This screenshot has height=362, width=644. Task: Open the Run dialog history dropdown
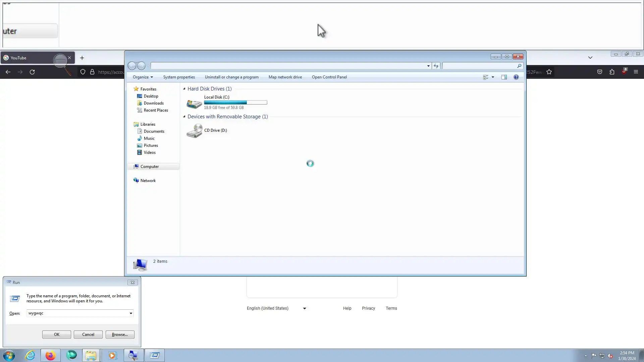click(x=131, y=313)
